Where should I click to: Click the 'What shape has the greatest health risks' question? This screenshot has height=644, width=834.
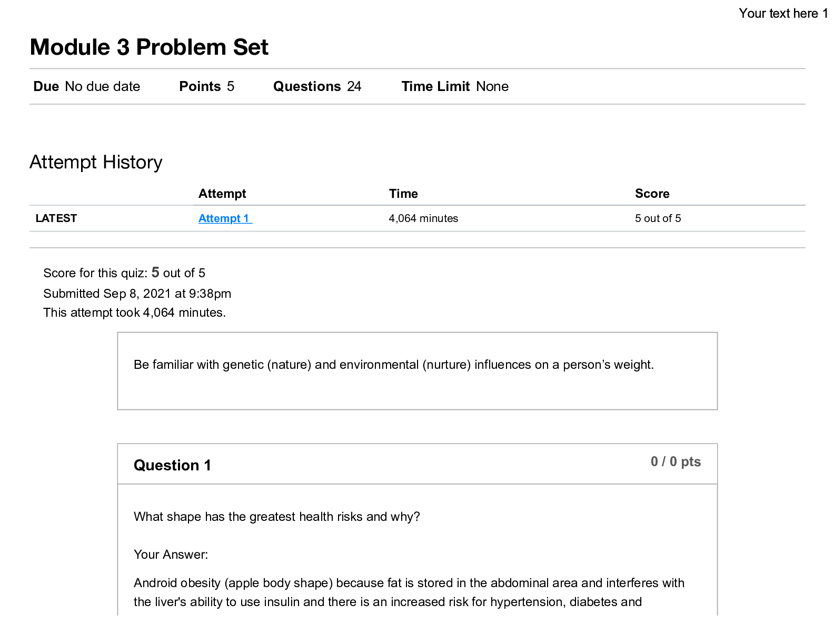click(x=277, y=517)
